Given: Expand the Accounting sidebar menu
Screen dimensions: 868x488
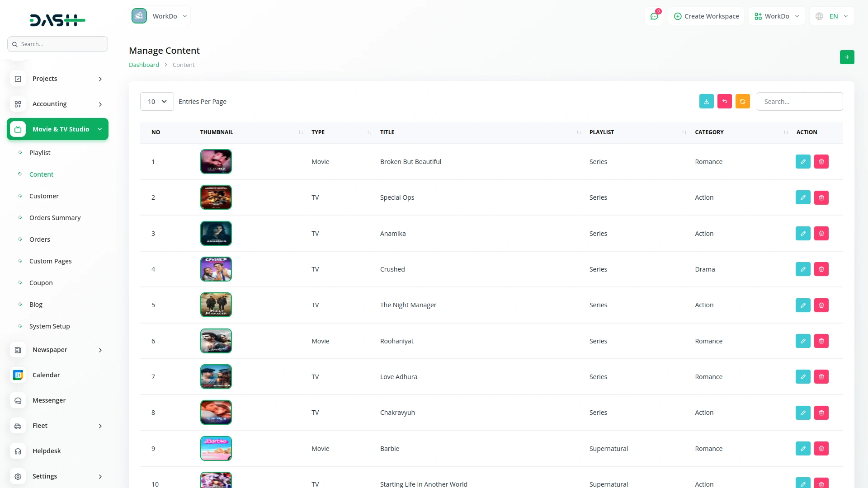Looking at the screenshot, I should tap(57, 104).
